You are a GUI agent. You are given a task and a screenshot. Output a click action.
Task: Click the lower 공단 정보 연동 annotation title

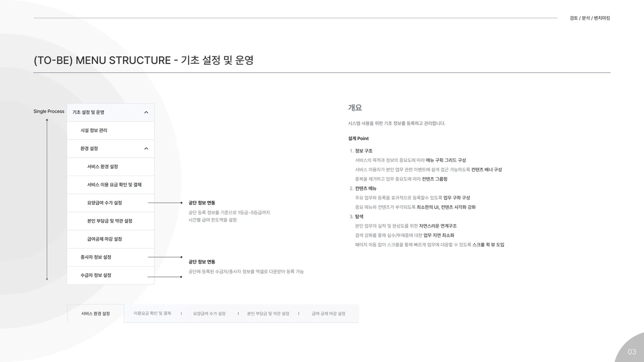tap(202, 262)
